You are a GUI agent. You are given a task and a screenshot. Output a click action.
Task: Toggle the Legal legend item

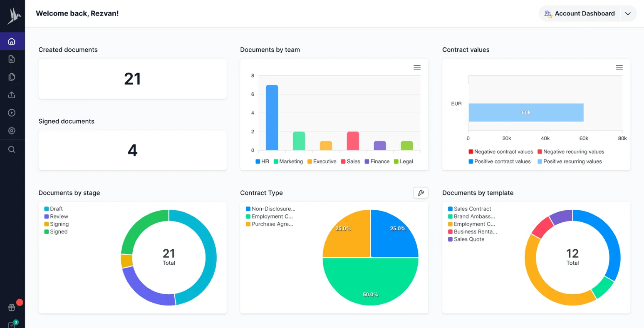(404, 162)
